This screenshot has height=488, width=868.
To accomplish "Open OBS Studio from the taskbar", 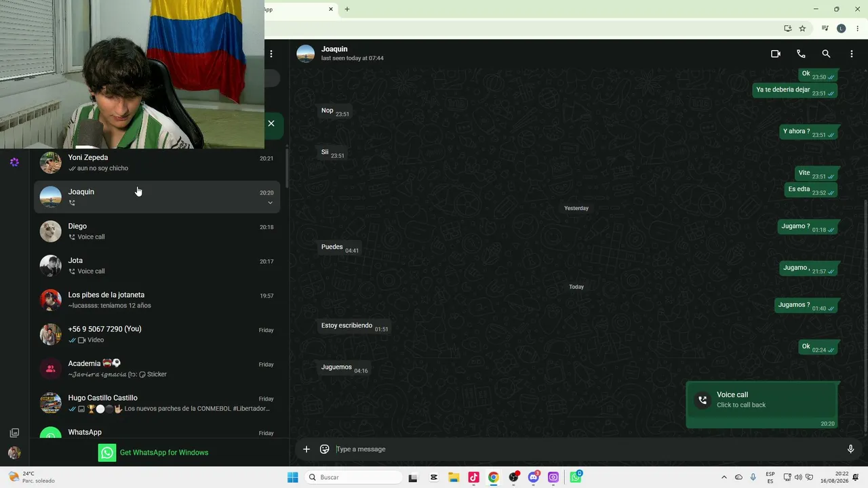I will tap(514, 477).
